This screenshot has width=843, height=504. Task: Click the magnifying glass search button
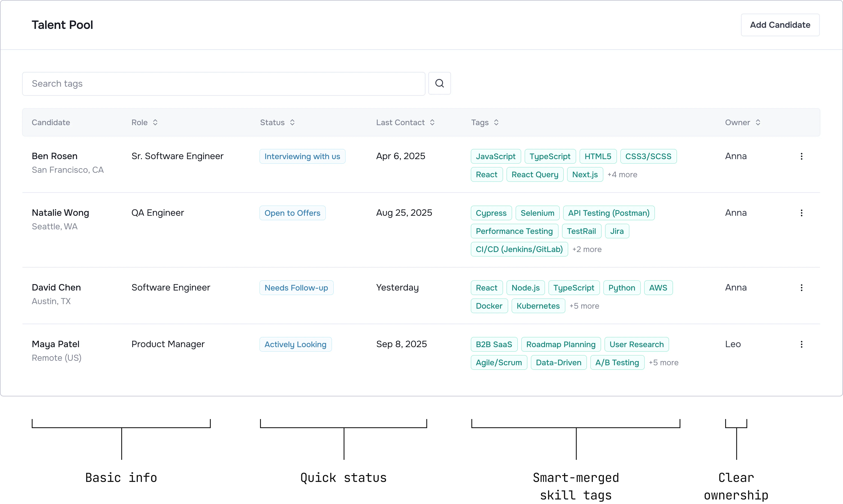(439, 83)
